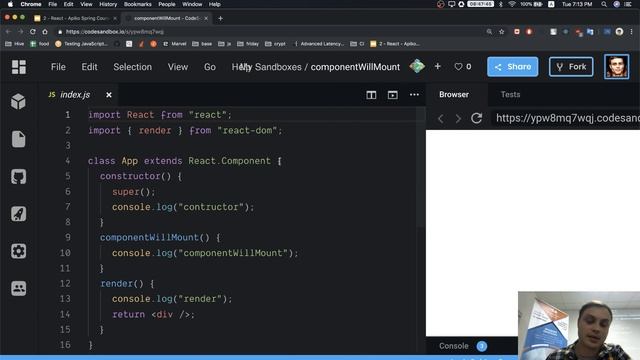Click line number 4 in the gutter

(x=67, y=161)
